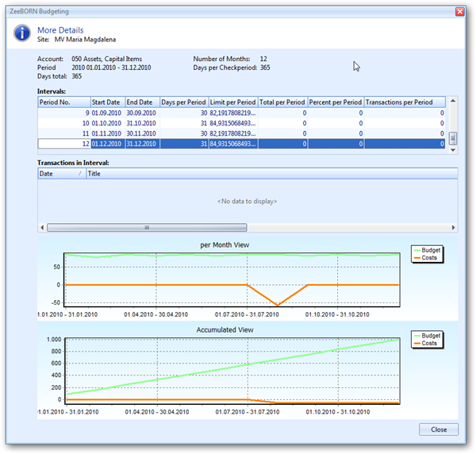
Task: Click the Days per Period column header
Action: tap(183, 102)
